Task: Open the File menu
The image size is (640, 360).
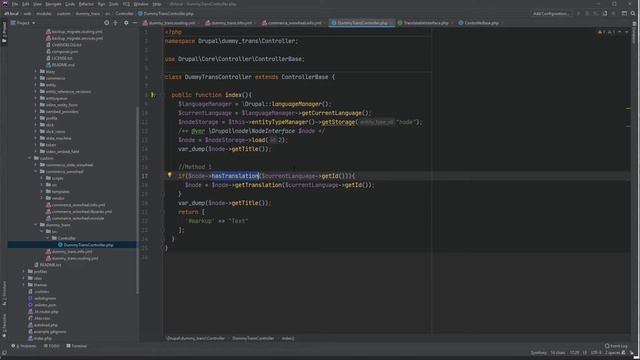Action: tap(15, 4)
